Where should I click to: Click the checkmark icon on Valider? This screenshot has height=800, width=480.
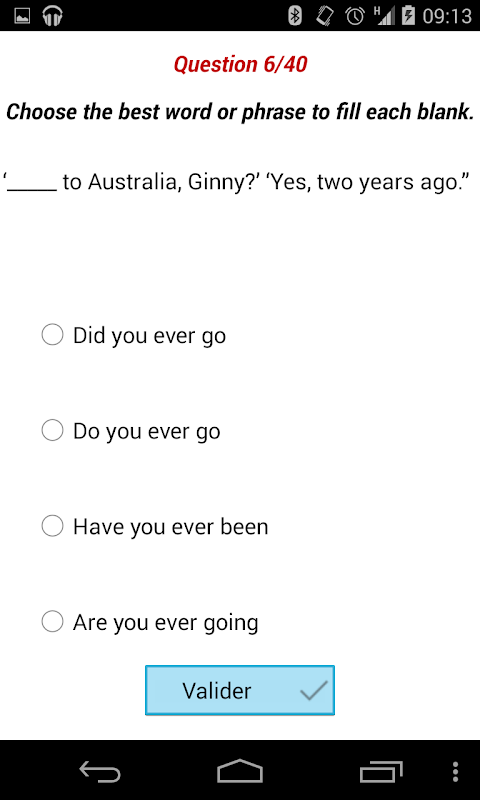(313, 691)
